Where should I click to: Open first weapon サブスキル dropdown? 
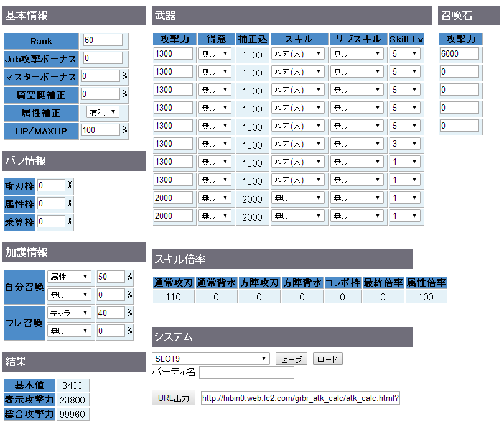357,53
